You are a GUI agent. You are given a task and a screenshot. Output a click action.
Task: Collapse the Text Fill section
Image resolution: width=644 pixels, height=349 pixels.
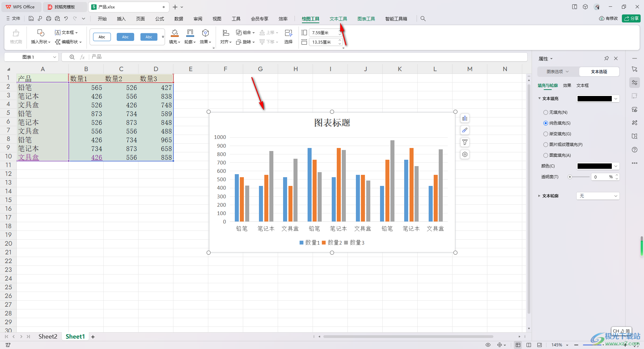pos(539,99)
